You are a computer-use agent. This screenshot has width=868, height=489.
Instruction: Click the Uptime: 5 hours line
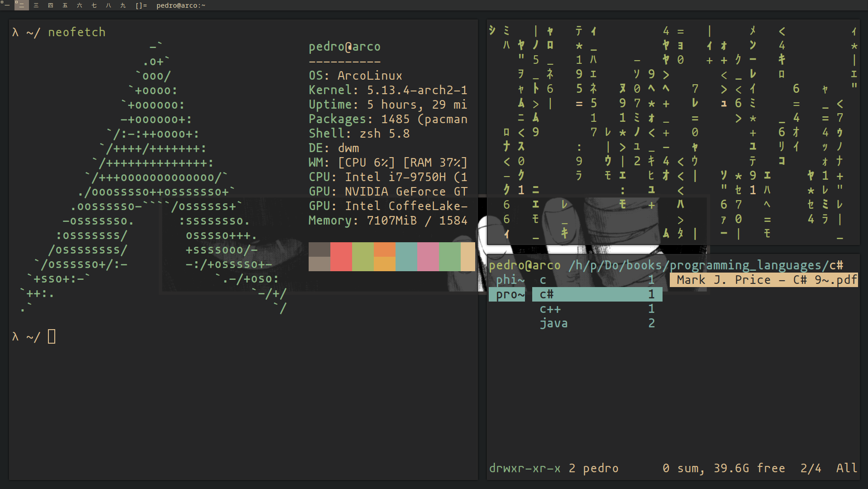point(388,105)
